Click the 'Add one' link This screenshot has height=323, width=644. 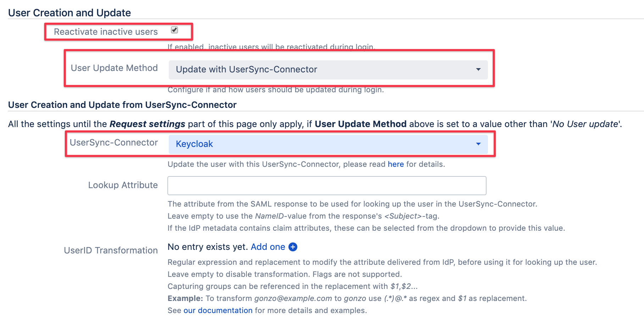[x=268, y=247]
